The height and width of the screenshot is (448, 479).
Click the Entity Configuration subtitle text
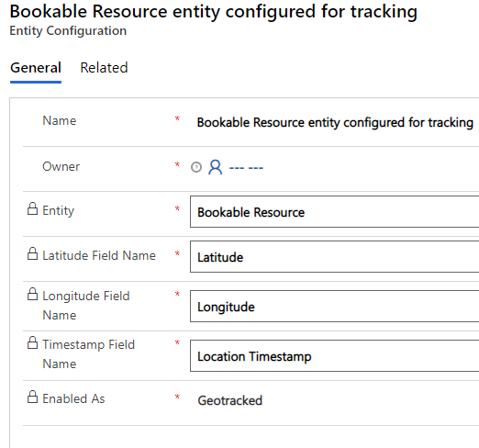pyautogui.click(x=68, y=31)
